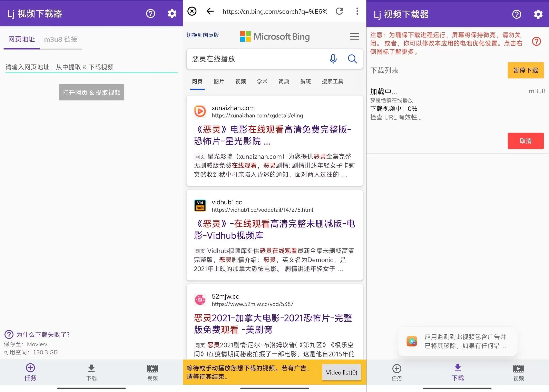Tap help icon in right app header
This screenshot has width=549, height=392.
tap(516, 14)
